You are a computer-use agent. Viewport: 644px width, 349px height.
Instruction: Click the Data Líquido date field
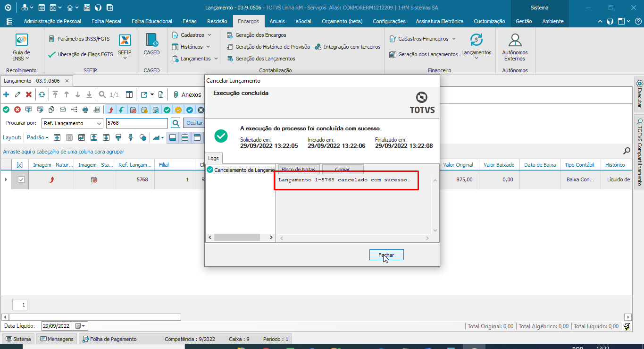[57, 326]
